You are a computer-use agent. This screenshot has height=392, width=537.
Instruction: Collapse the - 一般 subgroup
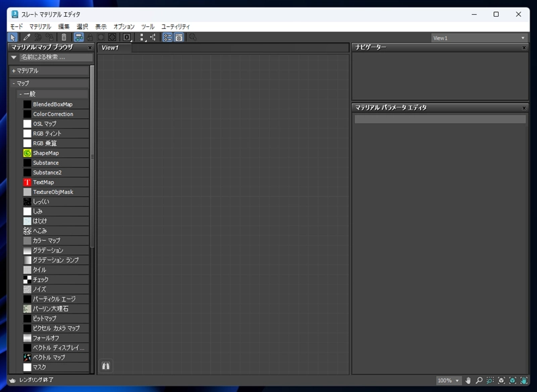(x=53, y=94)
